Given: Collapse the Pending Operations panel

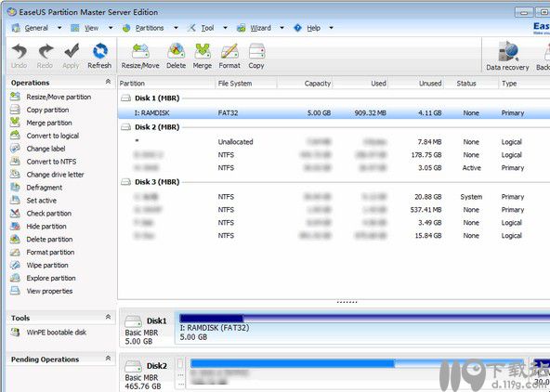Looking at the screenshot, I should (108, 359).
